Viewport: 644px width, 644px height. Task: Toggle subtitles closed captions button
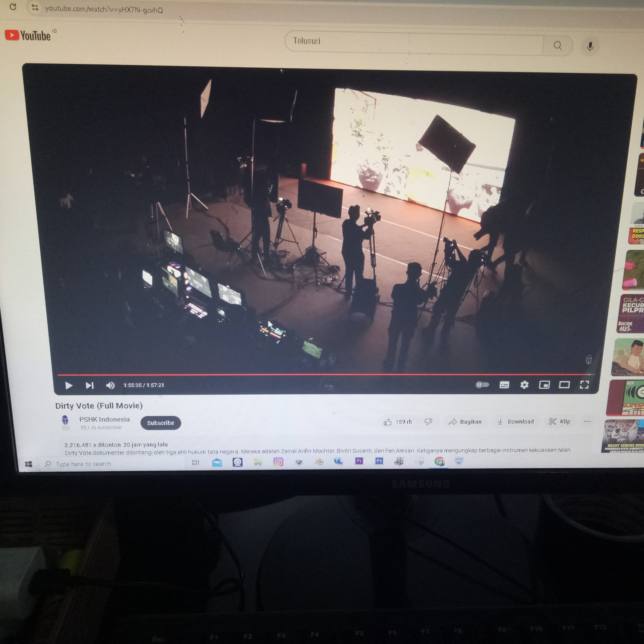pos(504,385)
